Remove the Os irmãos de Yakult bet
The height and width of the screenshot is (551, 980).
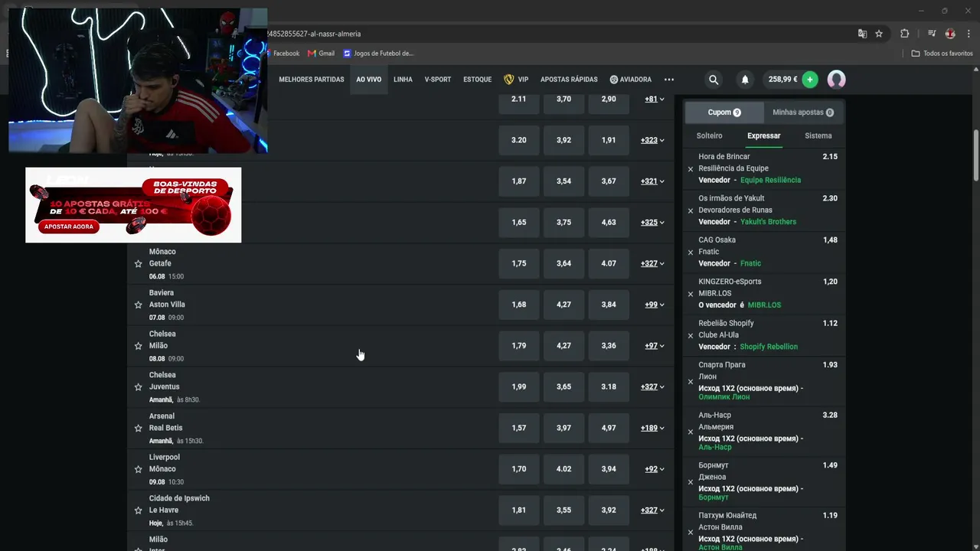691,210
